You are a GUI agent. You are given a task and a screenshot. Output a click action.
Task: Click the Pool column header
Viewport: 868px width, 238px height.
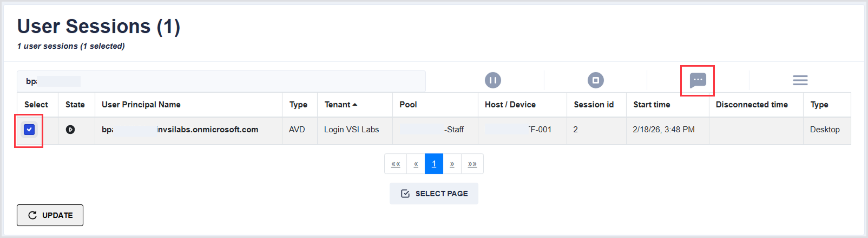408,105
